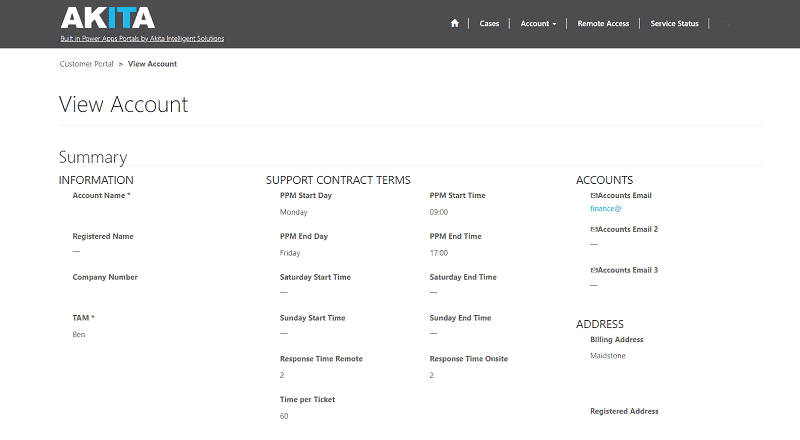800x440 pixels.
Task: Click the Support Contract Terms heading
Action: 338,180
